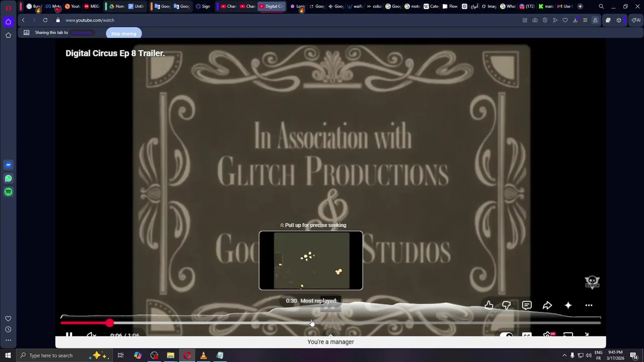Screen dimensions: 644x362
Task: Open the profile account icon in toolbar
Action: (595, 20)
